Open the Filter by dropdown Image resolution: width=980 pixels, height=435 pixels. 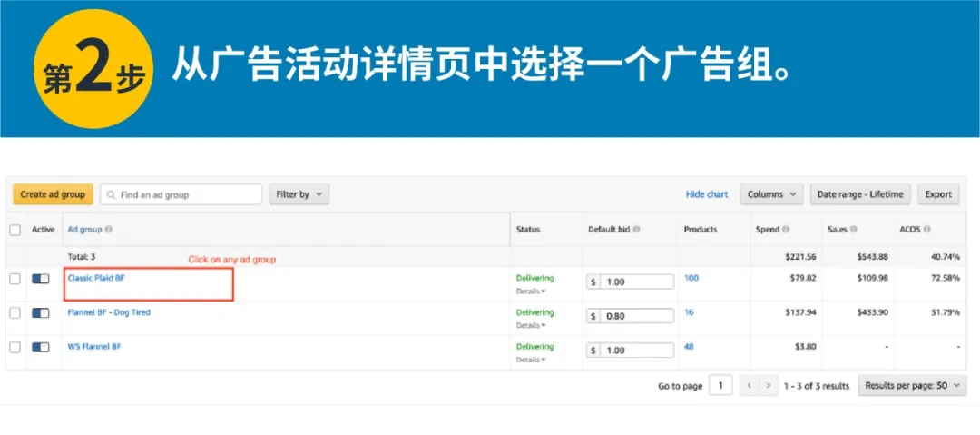point(299,194)
